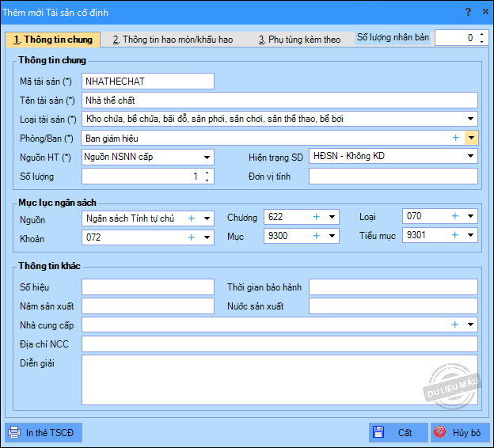Click the Cất save button

pyautogui.click(x=397, y=433)
